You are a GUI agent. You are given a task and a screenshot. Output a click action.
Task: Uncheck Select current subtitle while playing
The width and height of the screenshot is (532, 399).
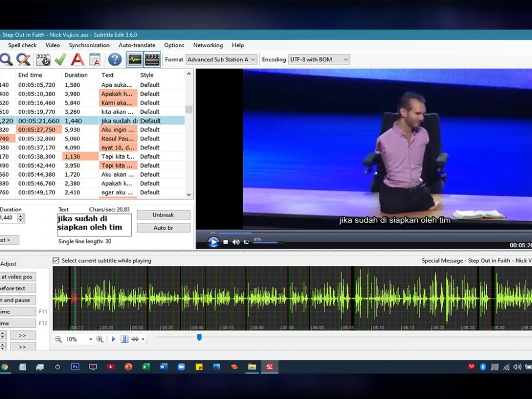[56, 261]
